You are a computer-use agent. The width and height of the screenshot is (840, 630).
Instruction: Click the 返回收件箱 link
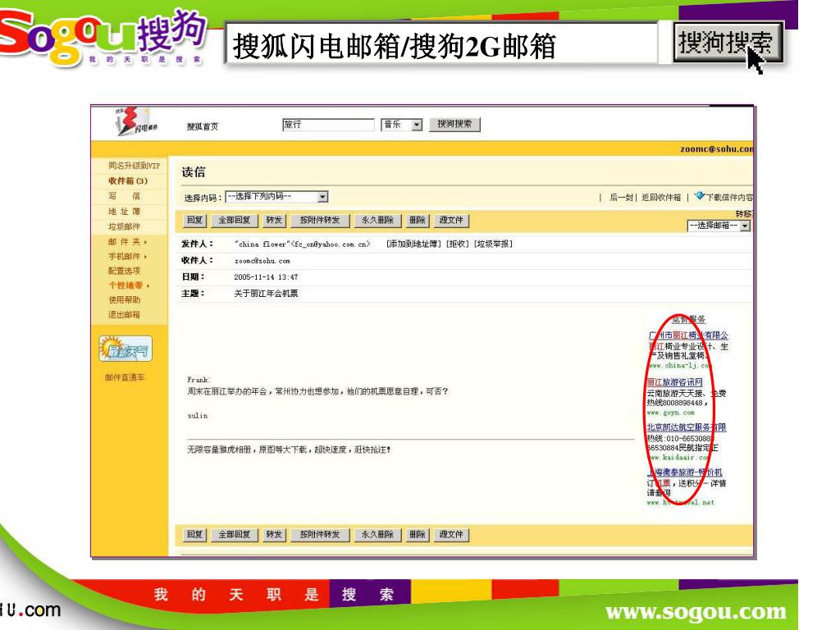[x=661, y=198]
